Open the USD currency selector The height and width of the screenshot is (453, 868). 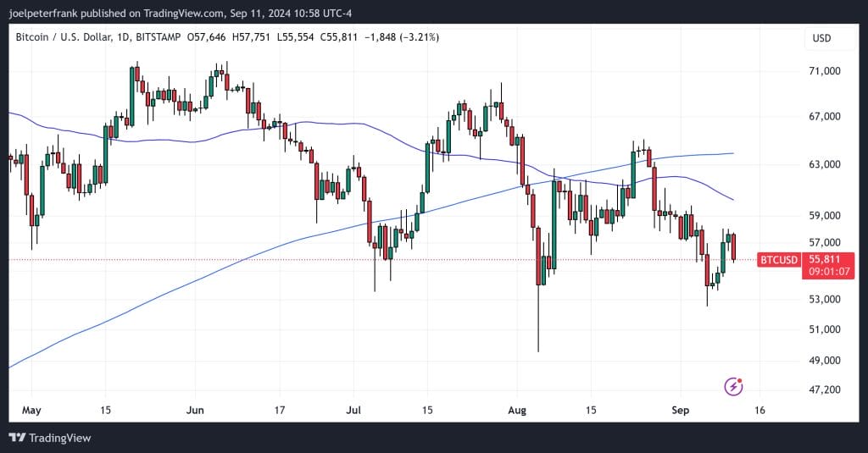[x=821, y=38]
